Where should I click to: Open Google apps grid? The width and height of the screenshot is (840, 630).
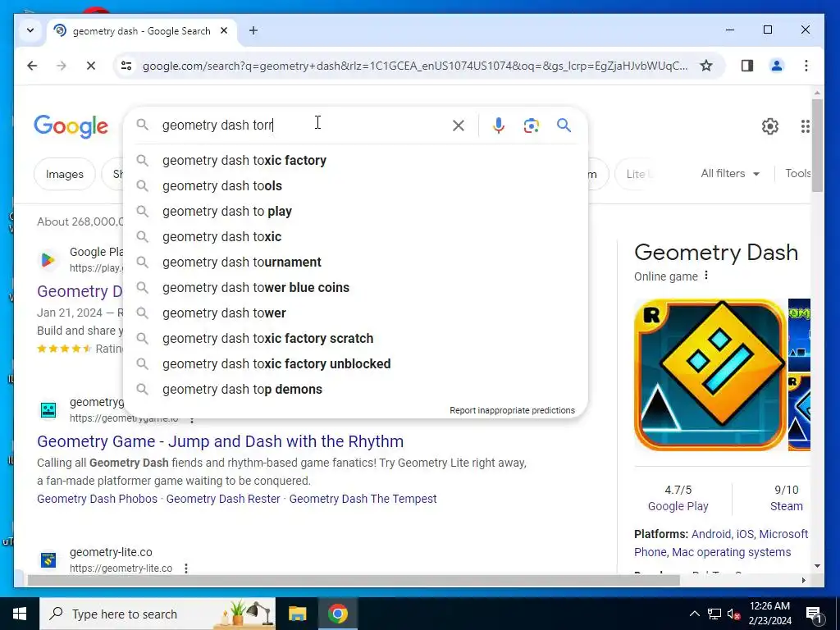tap(805, 126)
